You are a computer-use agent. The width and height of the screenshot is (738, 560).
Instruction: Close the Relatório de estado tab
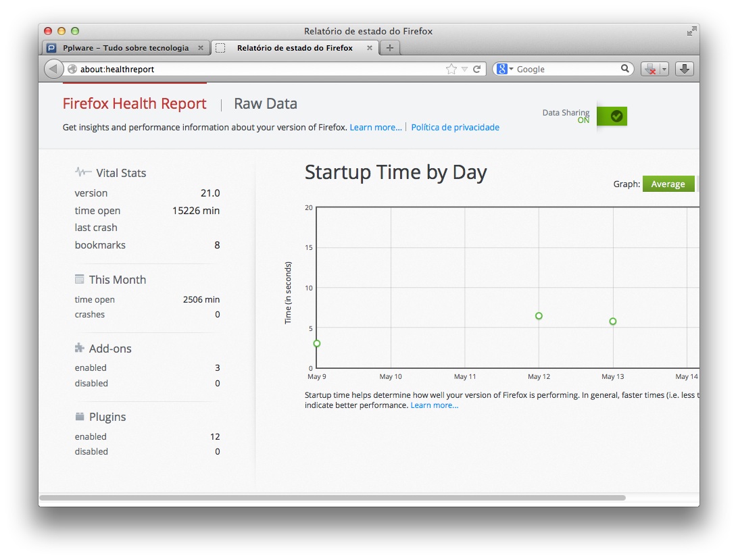click(370, 48)
